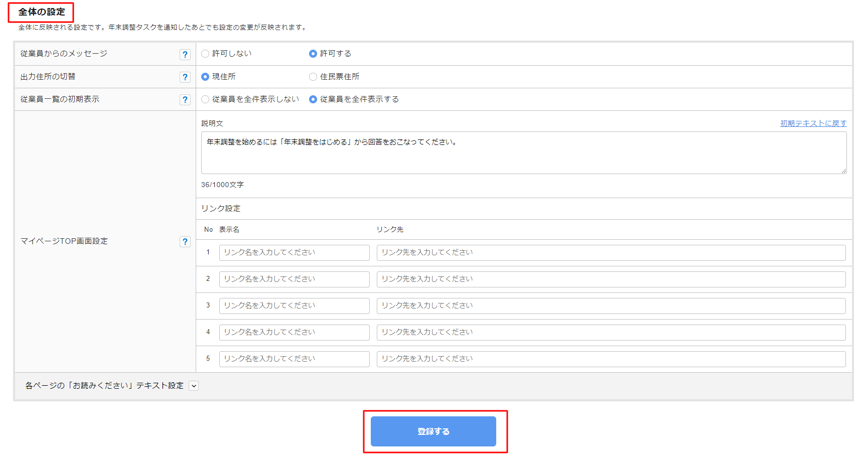
Task: Select 許可しない radio button
Action: (x=205, y=54)
